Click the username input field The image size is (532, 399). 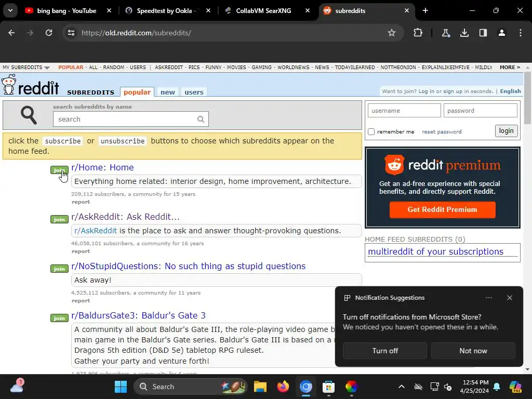click(x=404, y=111)
